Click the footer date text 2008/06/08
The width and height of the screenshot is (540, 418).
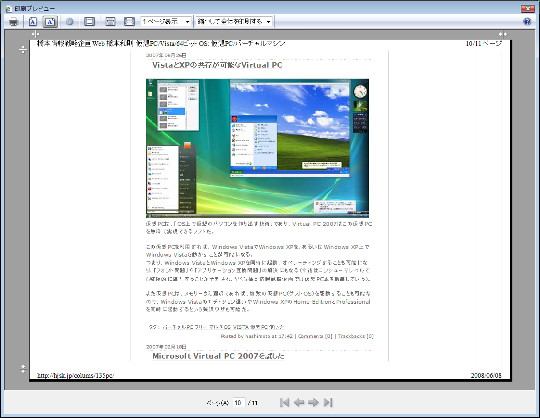tap(486, 375)
